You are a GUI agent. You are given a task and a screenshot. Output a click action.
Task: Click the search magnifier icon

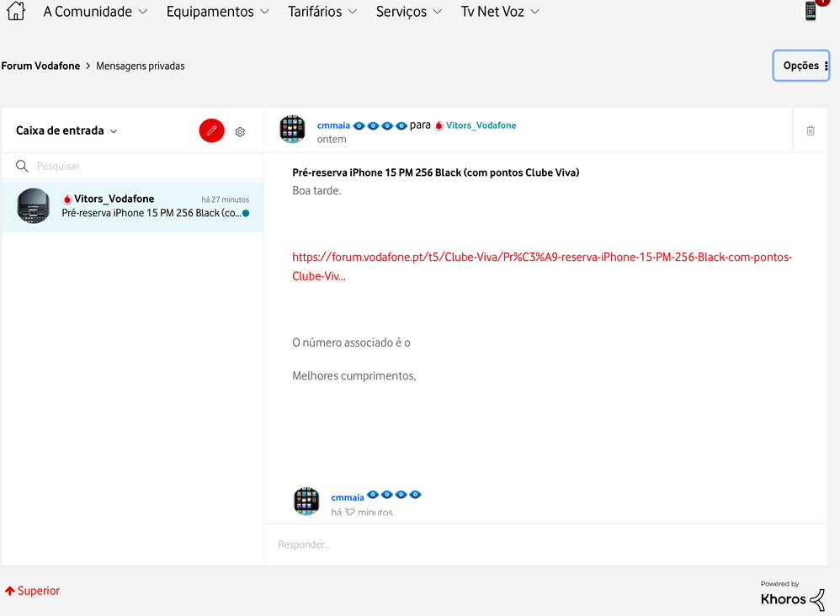coord(23,167)
